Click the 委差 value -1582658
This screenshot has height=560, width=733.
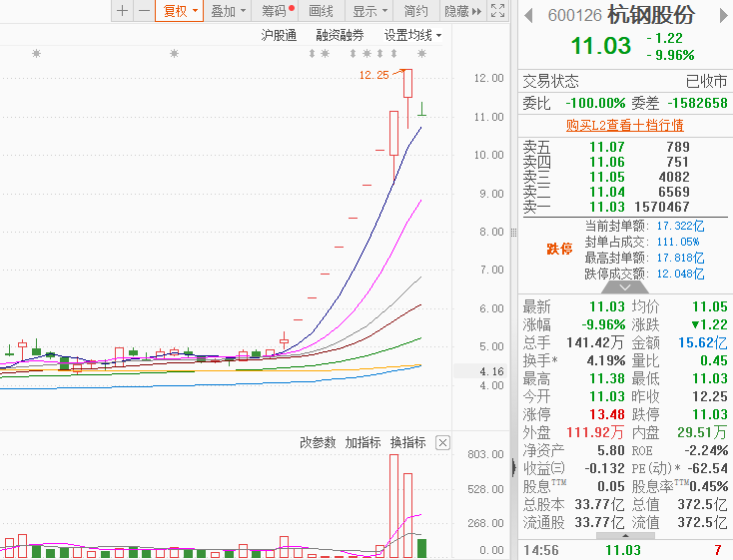point(697,103)
